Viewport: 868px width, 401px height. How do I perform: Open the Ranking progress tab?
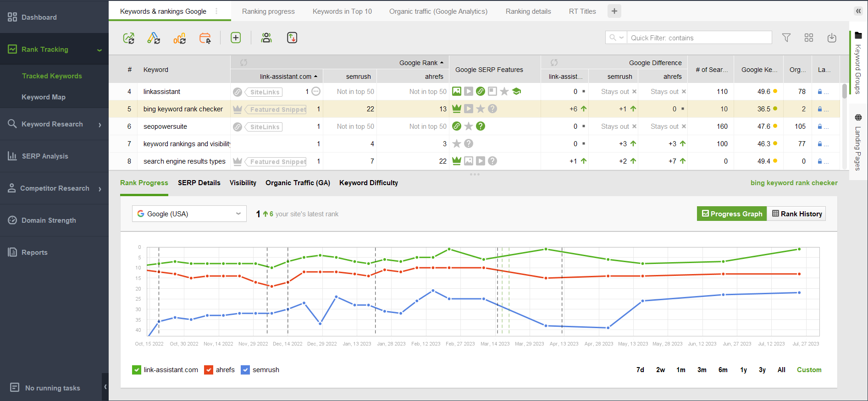coord(268,11)
